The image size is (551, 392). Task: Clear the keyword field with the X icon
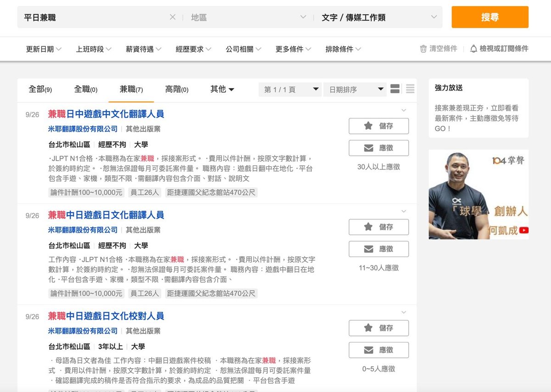(173, 17)
